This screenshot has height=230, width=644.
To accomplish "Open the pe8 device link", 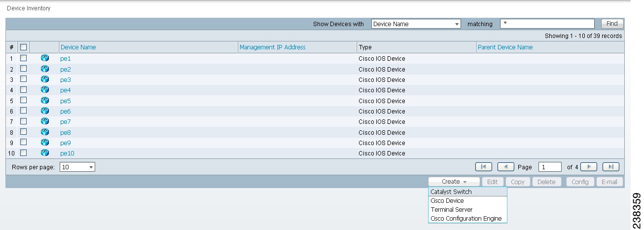I will [66, 132].
